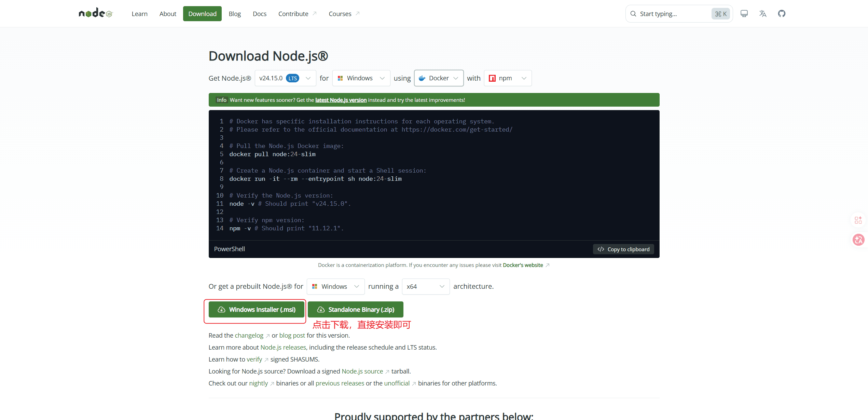Click the search magnifier icon
The image size is (868, 420).
tap(633, 14)
